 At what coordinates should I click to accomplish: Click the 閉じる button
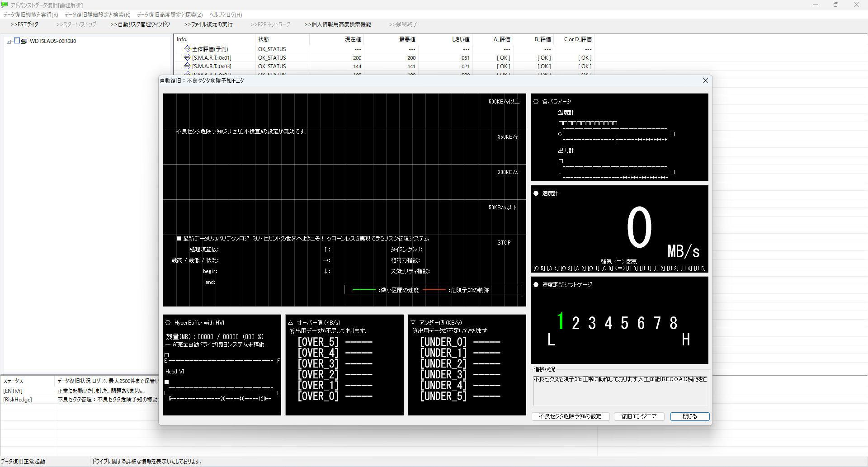click(690, 416)
